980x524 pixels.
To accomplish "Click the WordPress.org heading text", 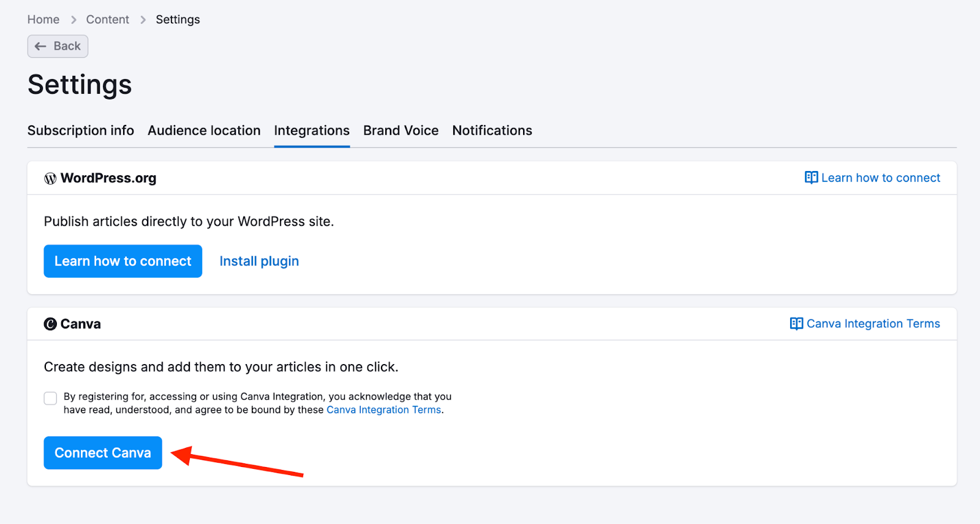I will 108,178.
